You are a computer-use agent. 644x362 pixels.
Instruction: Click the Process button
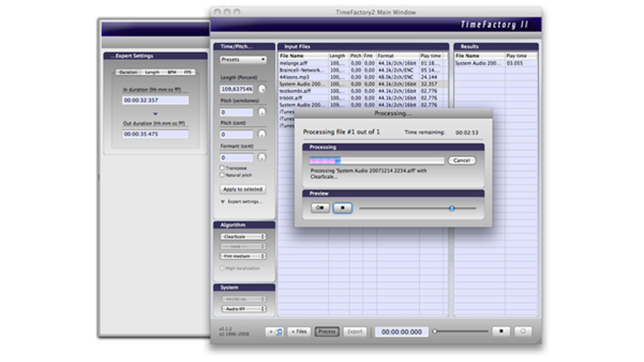click(x=327, y=332)
